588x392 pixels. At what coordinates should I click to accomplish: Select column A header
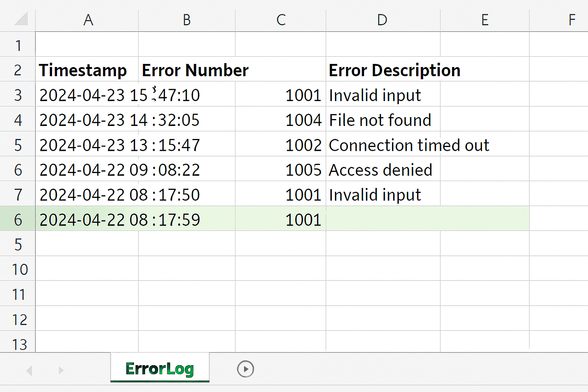87,20
